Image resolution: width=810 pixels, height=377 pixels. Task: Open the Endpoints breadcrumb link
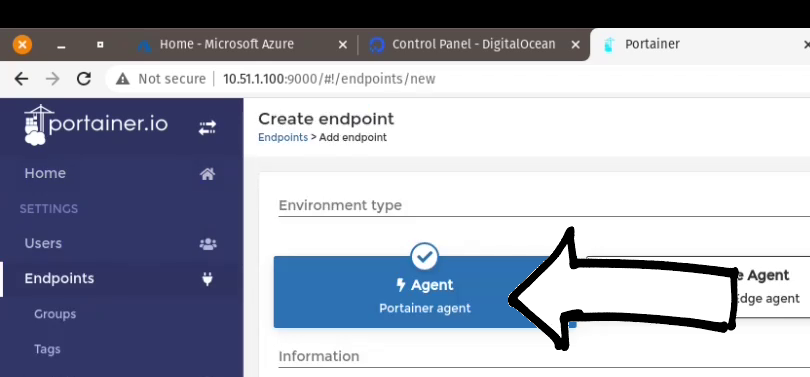(x=283, y=137)
